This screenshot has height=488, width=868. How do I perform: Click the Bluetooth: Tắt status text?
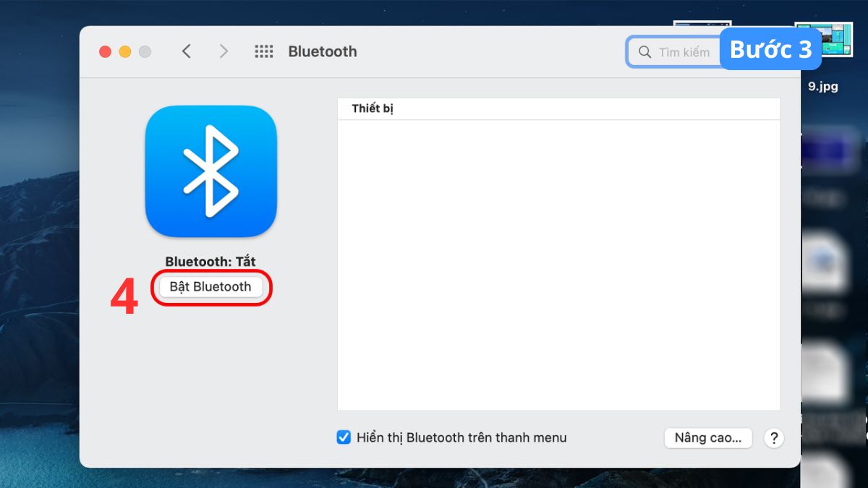click(210, 262)
